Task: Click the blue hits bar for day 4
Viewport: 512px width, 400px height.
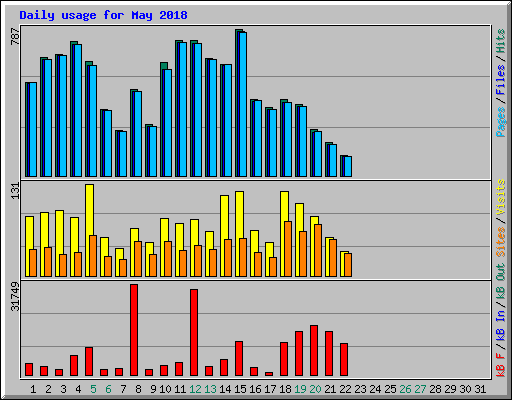Action: pyautogui.click(x=78, y=110)
